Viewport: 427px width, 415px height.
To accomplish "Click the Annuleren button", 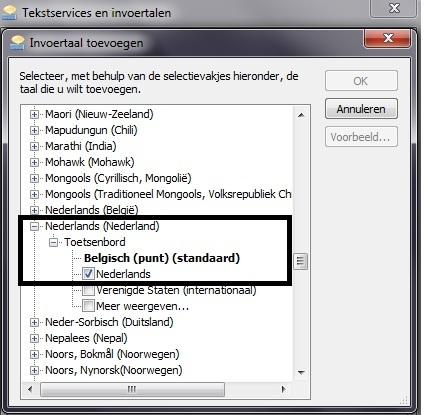I will [361, 109].
